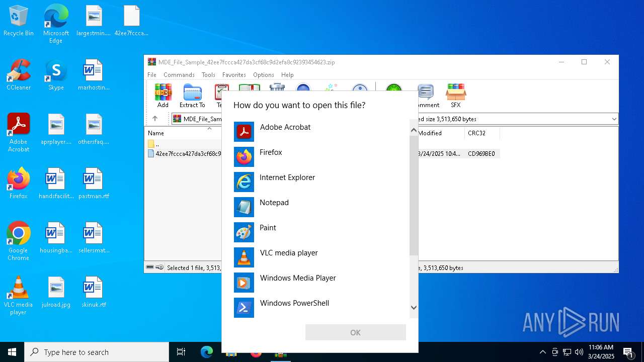Screen dimensions: 644x362
Task: Open the Commands menu in WinRAR
Action: [x=179, y=75]
